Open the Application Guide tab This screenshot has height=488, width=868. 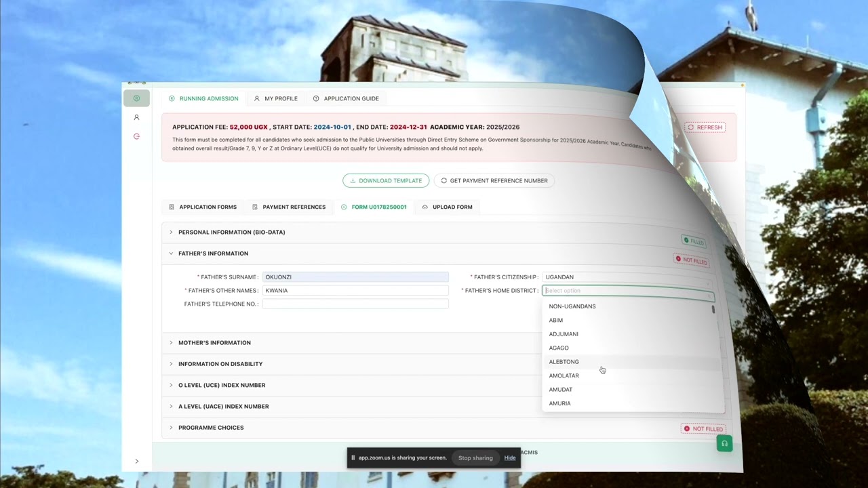click(x=346, y=98)
